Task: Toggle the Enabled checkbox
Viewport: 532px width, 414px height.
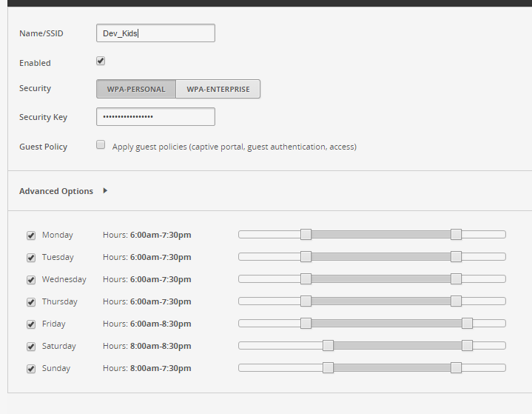Action: point(101,61)
